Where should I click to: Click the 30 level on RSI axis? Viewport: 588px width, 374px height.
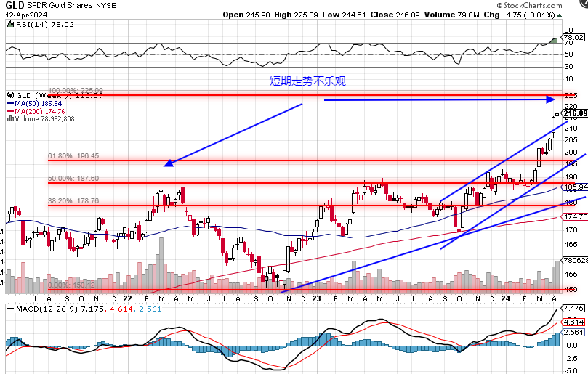[568, 67]
